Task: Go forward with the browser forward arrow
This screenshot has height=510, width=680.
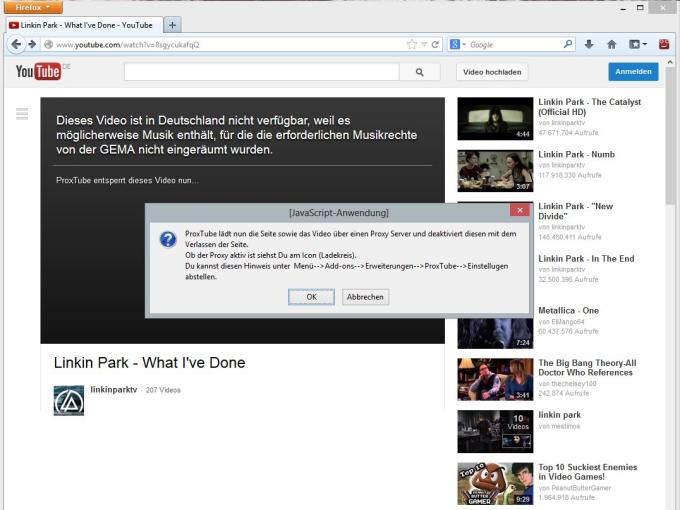Action: (x=32, y=44)
